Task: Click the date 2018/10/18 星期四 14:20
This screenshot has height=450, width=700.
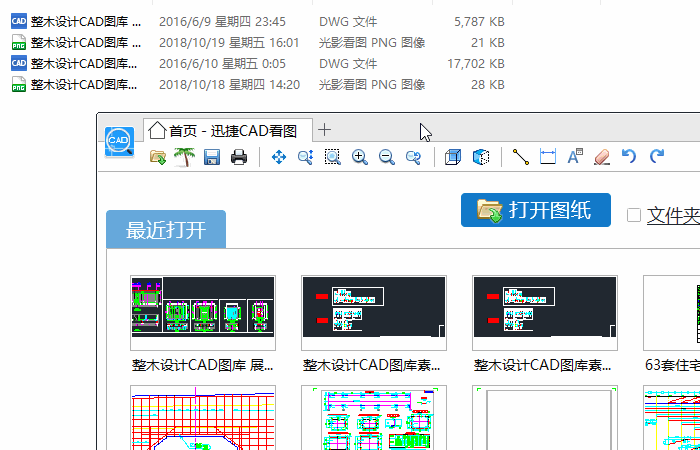Action: click(x=229, y=85)
